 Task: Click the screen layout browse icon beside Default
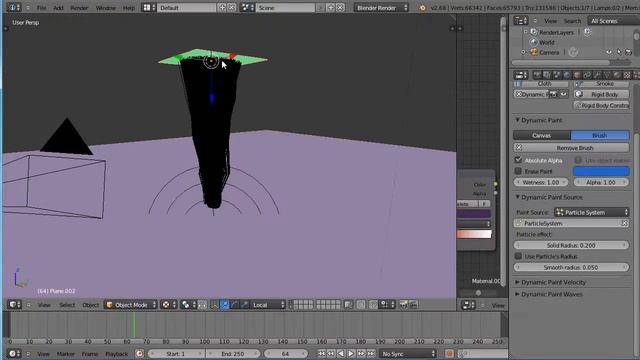[x=149, y=7]
